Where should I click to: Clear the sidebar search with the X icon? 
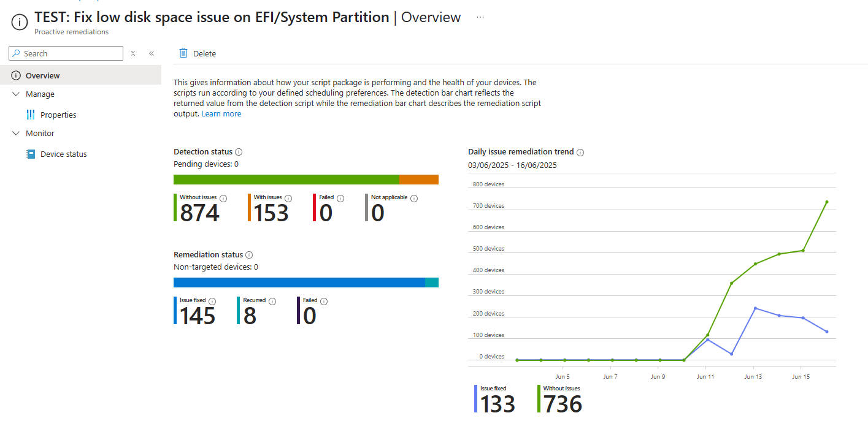point(133,53)
